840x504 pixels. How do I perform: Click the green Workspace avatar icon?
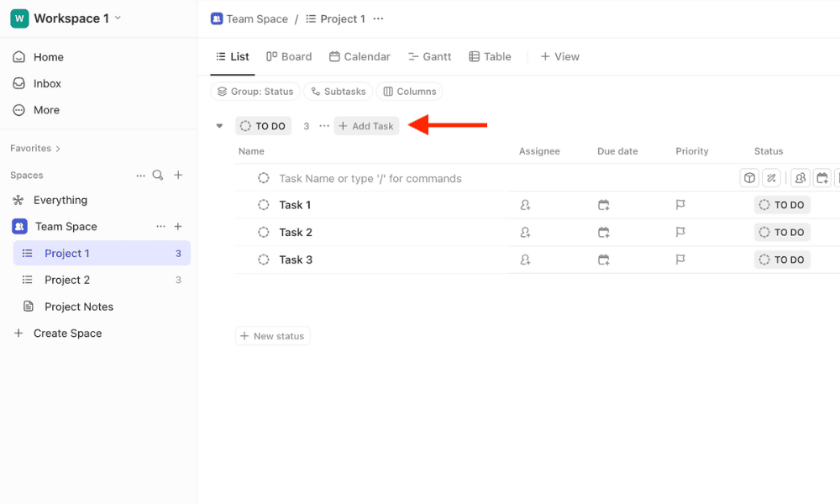[19, 18]
